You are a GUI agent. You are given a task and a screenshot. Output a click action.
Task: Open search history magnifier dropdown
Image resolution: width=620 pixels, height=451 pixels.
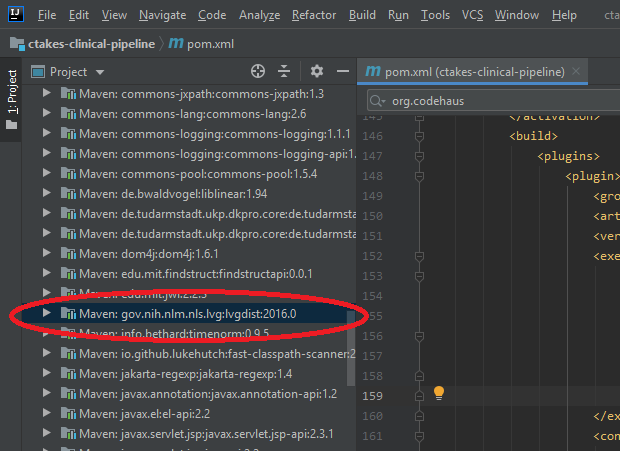pos(376,101)
